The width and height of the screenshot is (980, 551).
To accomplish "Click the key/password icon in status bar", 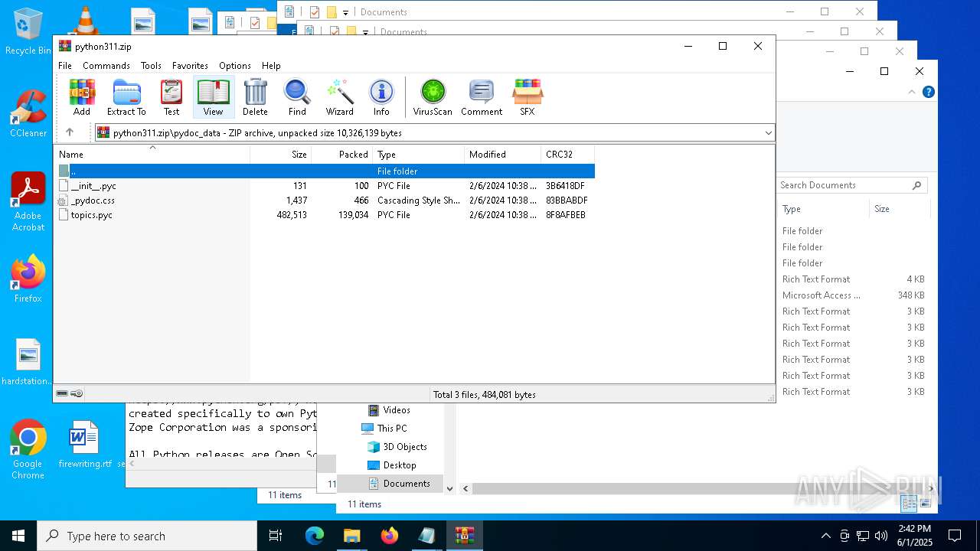I will point(77,393).
